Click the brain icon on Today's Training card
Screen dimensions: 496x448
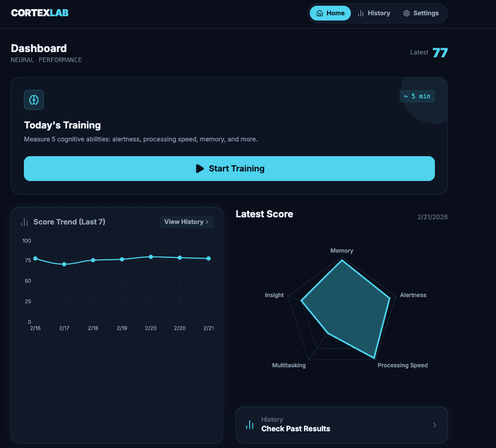(x=33, y=100)
